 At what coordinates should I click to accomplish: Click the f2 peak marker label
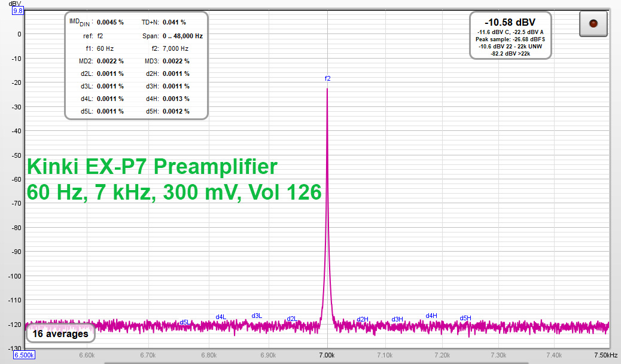pos(327,78)
